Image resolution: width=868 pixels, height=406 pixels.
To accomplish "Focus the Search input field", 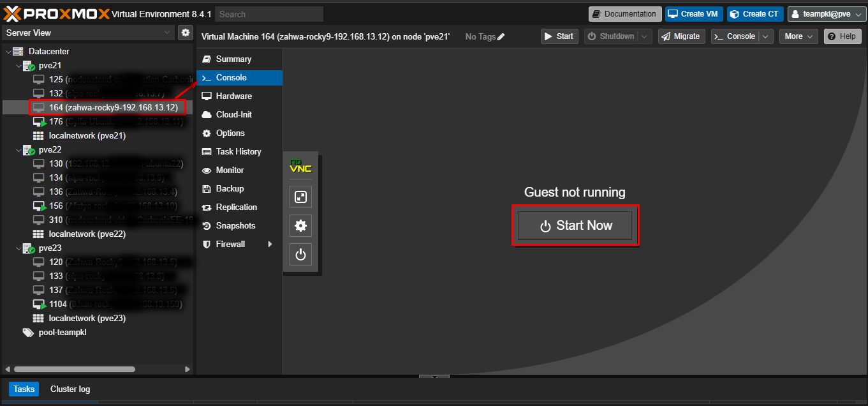I will pyautogui.click(x=269, y=14).
